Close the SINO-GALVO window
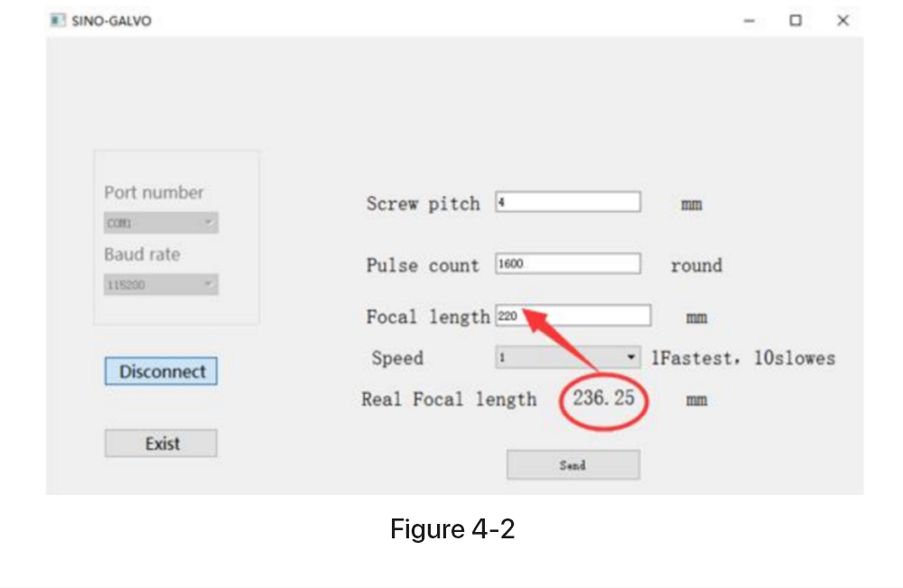The image size is (903, 588). (842, 21)
